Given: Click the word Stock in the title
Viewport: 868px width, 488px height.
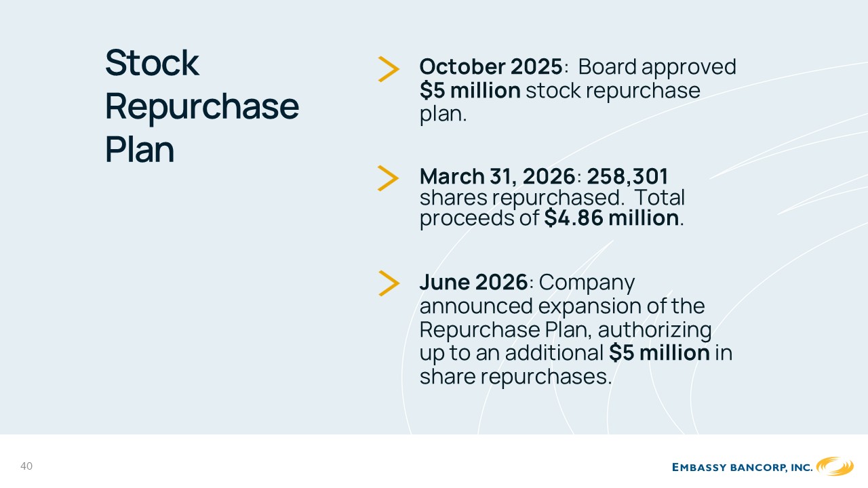Looking at the screenshot, I should pyautogui.click(x=152, y=62).
